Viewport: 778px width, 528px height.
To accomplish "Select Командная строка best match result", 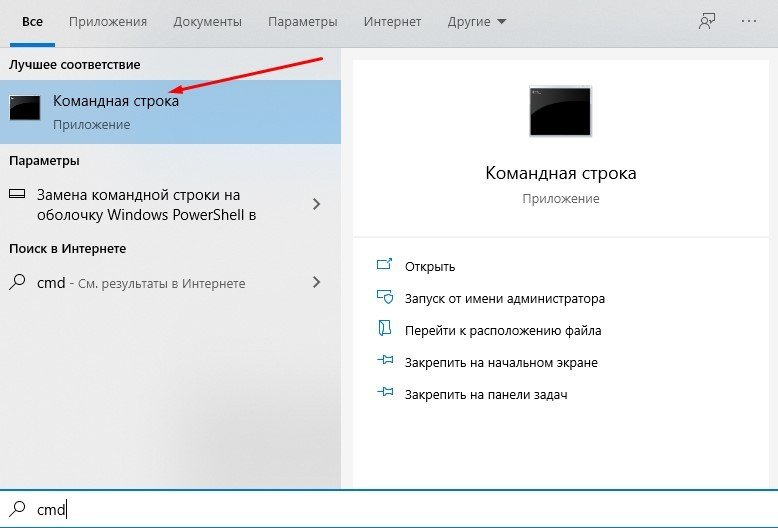I will pos(170,112).
